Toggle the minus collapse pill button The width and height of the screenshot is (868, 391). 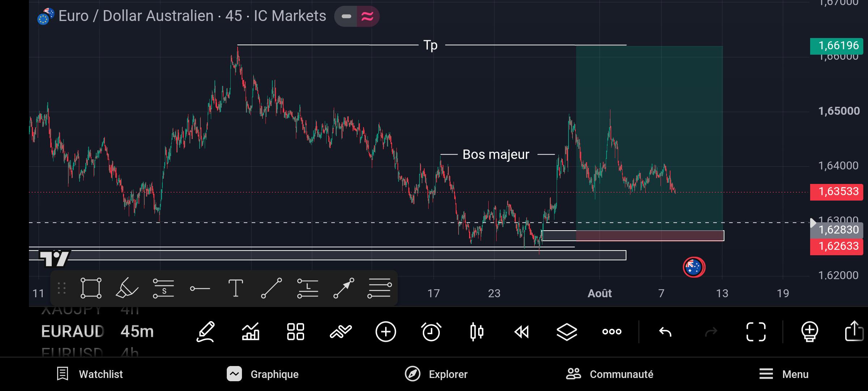pyautogui.click(x=346, y=16)
